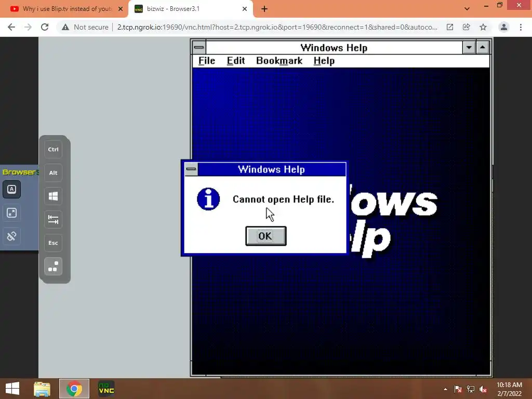The image size is (532, 399).
Task: Toggle the noVNC extra keys button
Action: pyautogui.click(x=11, y=189)
